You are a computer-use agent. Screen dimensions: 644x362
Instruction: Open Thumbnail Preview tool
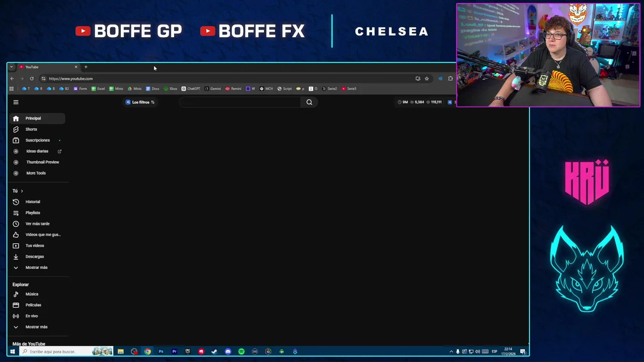36,162
